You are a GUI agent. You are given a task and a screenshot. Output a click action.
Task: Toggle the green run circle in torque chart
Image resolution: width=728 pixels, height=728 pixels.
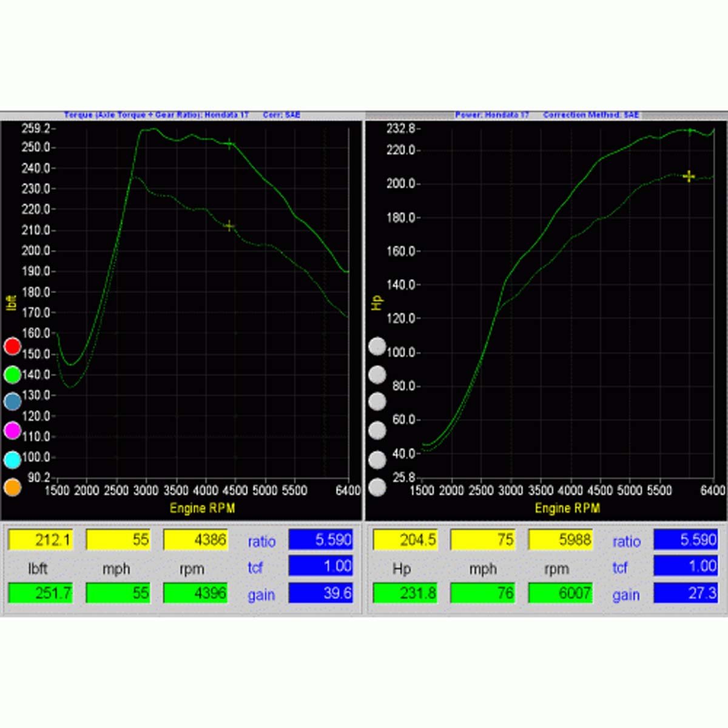(x=12, y=374)
